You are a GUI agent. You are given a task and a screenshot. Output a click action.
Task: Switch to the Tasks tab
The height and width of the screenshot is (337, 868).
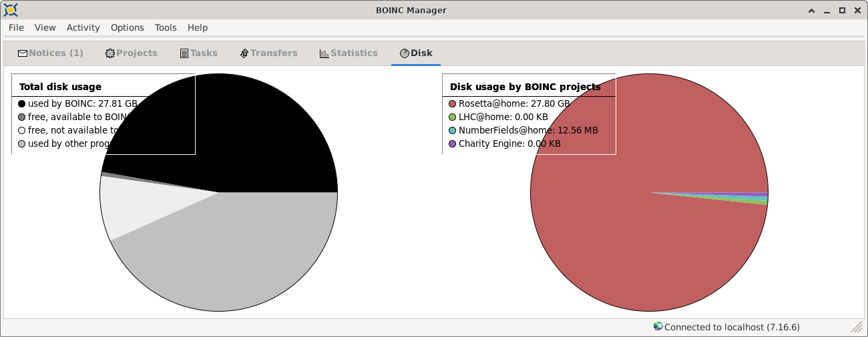[199, 53]
